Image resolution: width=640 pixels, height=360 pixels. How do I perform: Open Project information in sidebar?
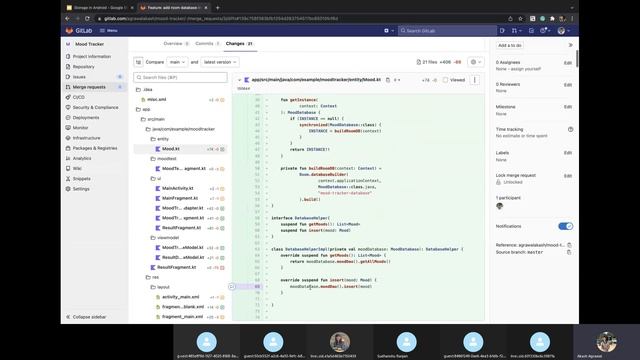tap(91, 56)
